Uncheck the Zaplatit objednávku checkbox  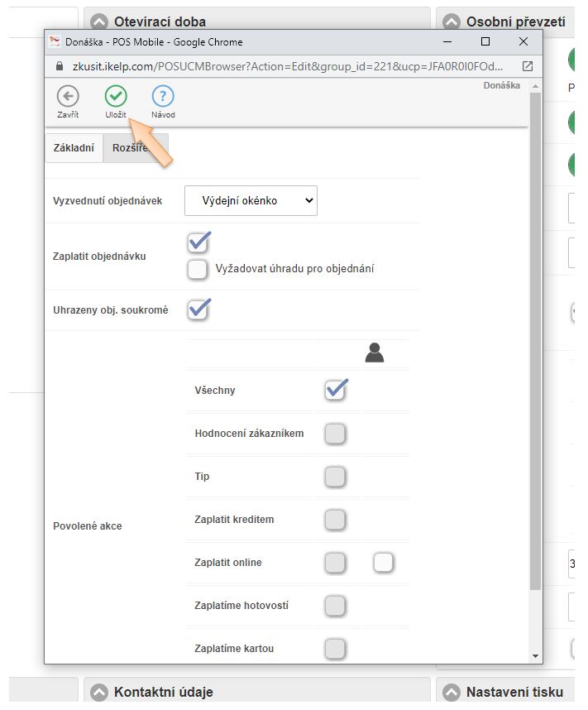pos(198,243)
